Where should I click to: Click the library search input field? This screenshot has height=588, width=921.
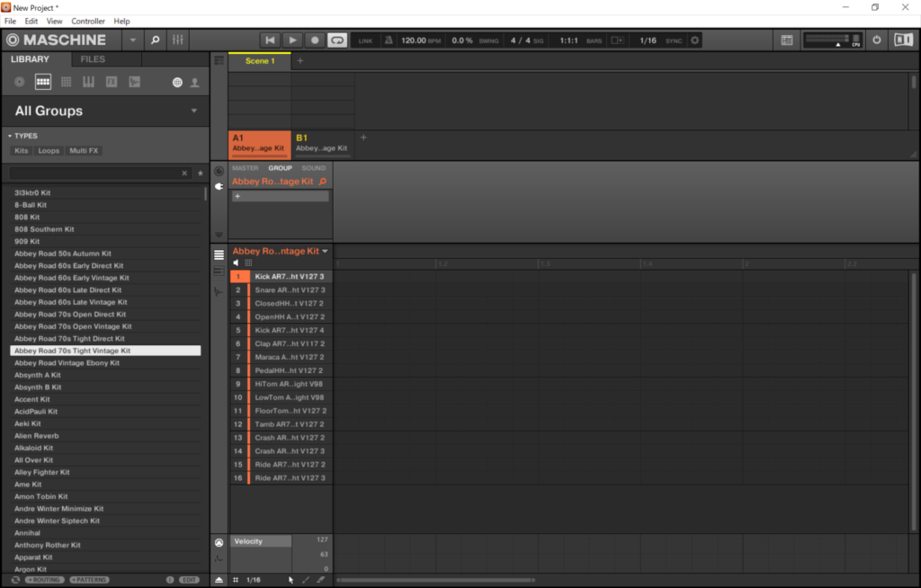tap(94, 173)
